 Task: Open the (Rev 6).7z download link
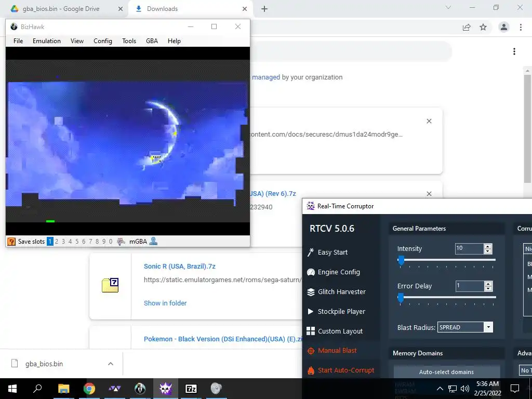click(x=273, y=194)
